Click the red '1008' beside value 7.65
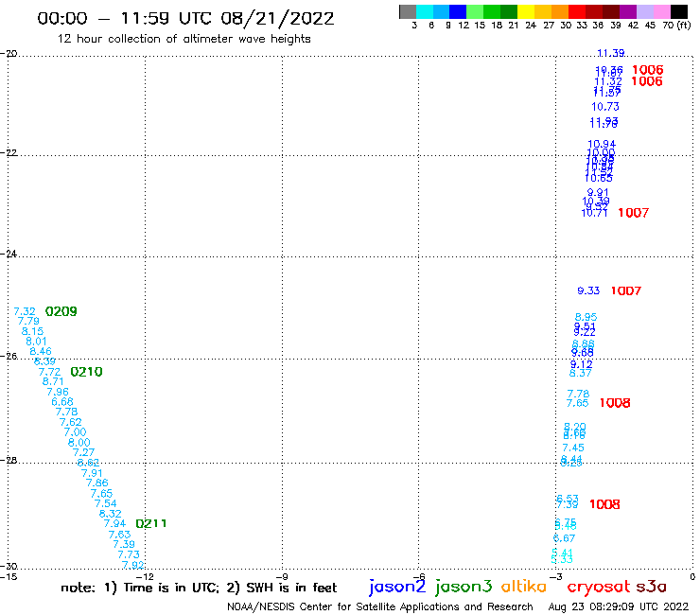 pyautogui.click(x=615, y=403)
